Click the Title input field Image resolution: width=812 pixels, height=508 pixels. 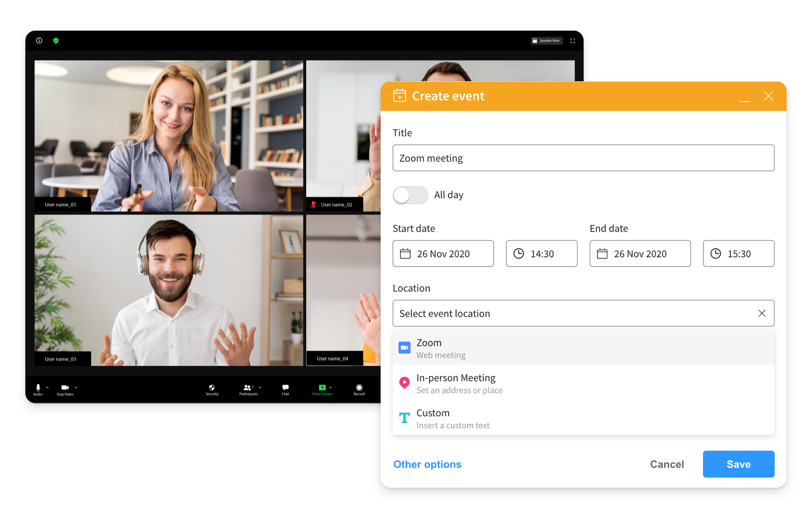pyautogui.click(x=583, y=158)
